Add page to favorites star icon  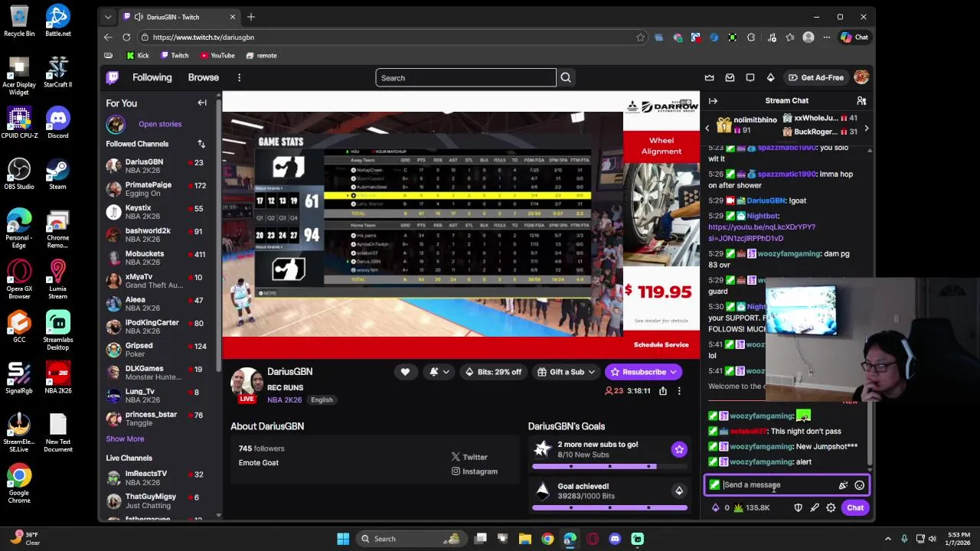(640, 37)
